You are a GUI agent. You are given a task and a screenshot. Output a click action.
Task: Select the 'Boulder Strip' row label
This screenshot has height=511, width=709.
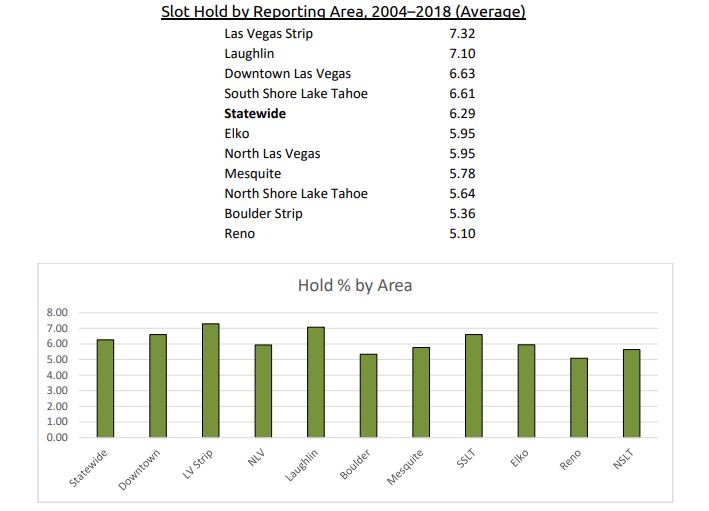coord(263,213)
